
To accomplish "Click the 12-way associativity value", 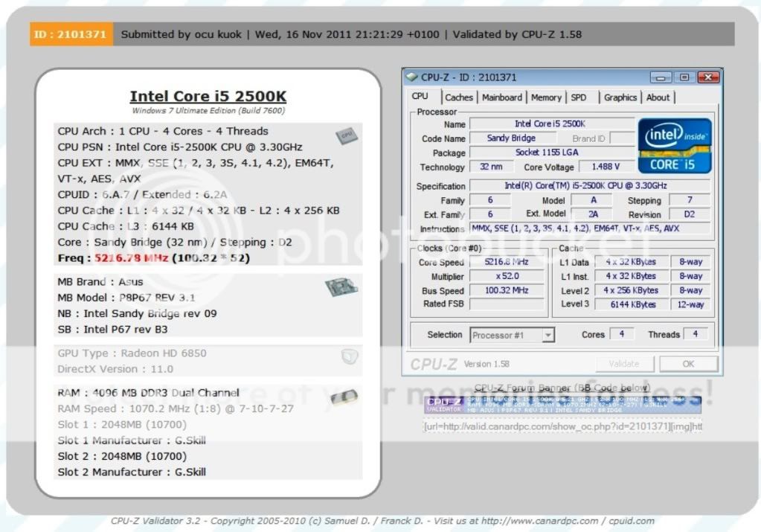I will pyautogui.click(x=690, y=304).
